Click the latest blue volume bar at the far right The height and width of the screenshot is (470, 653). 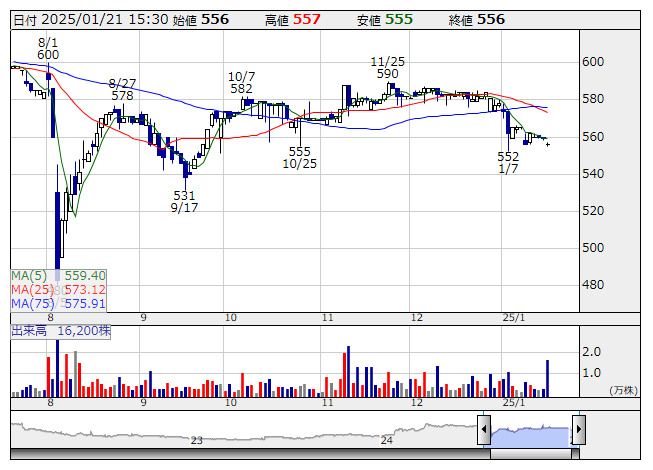pos(548,378)
